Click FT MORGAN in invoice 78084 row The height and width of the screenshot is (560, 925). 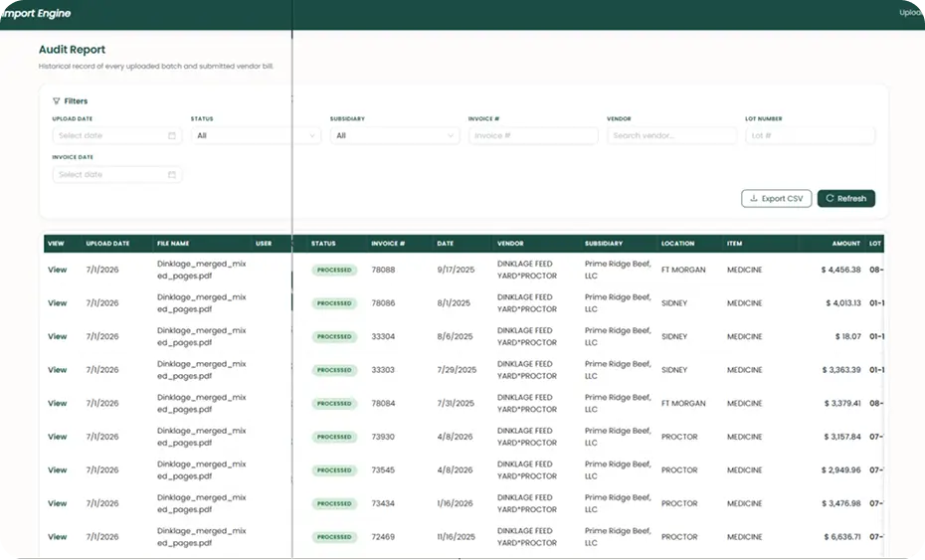(683, 404)
